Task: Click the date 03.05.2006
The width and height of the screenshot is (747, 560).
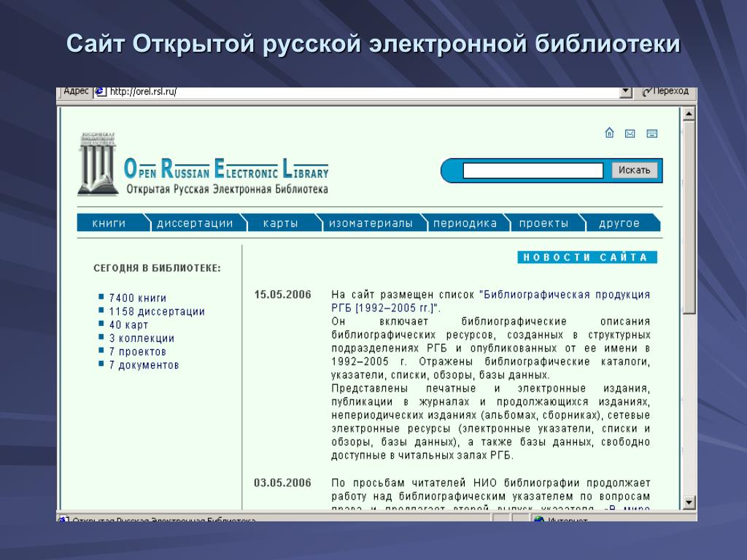Action: pyautogui.click(x=282, y=483)
